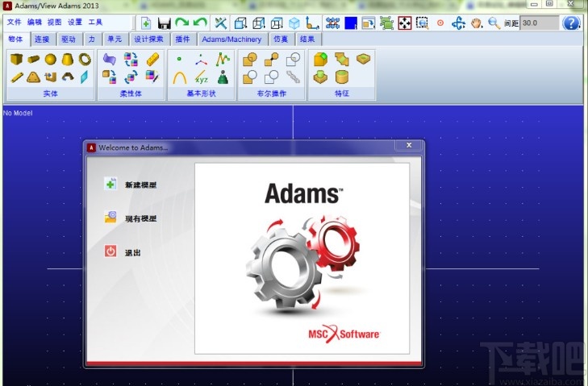Click the crossed tools icon in toolbar

pyautogui.click(x=220, y=23)
